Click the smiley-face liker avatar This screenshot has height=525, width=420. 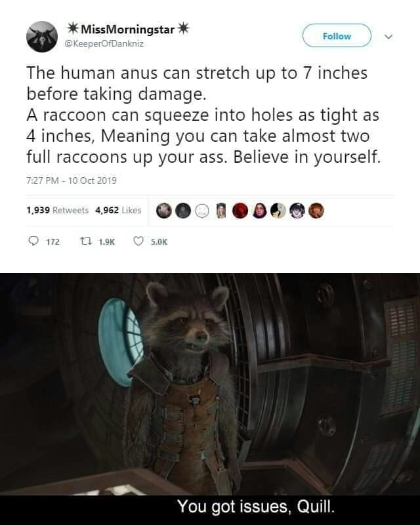(202, 211)
